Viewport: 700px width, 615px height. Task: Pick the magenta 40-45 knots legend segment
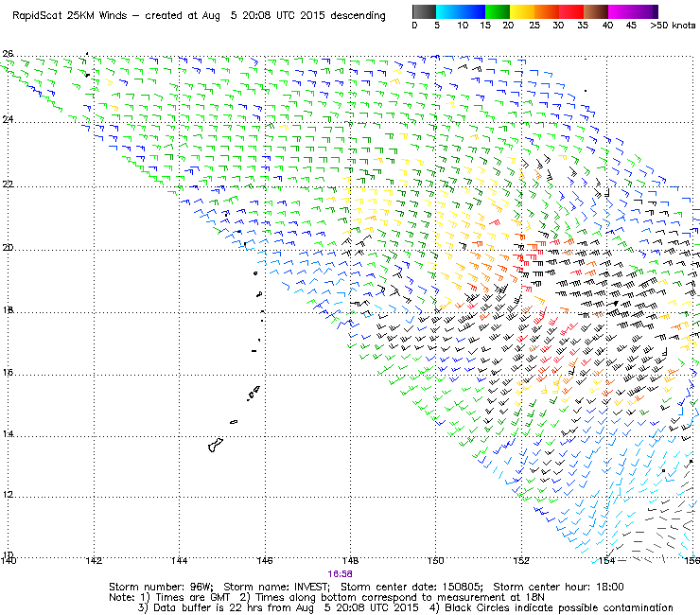621,12
